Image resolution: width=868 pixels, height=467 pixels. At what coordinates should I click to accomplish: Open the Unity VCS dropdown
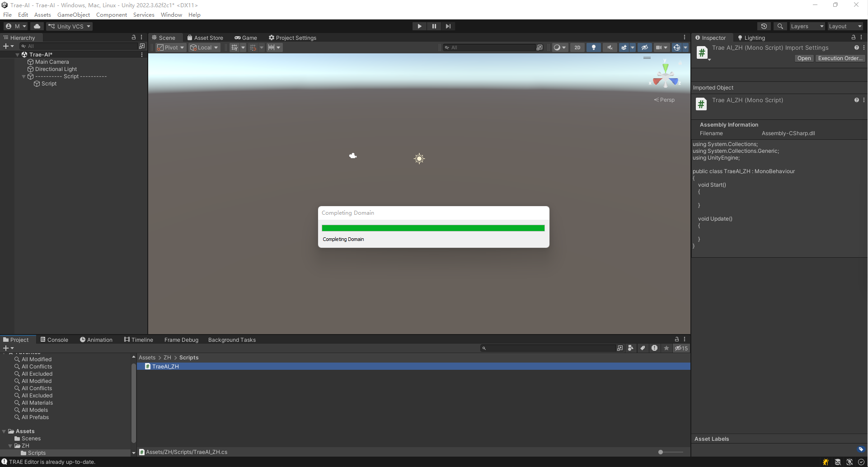[x=70, y=26]
